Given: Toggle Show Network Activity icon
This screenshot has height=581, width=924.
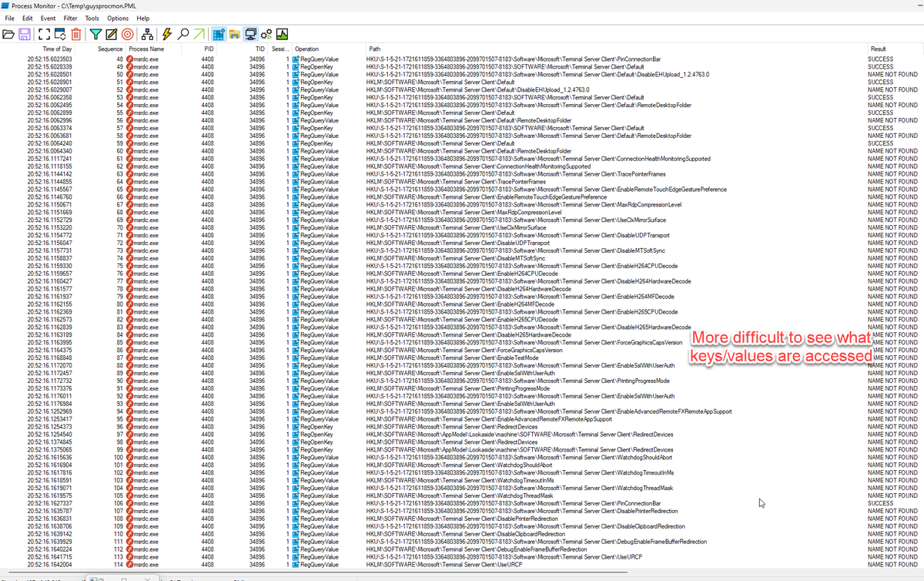Looking at the screenshot, I should click(250, 34).
